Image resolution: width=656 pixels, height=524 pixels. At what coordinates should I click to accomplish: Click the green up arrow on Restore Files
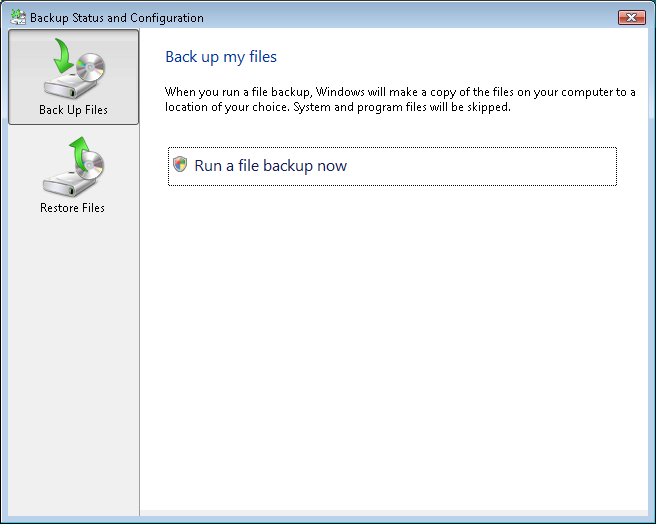(80, 153)
